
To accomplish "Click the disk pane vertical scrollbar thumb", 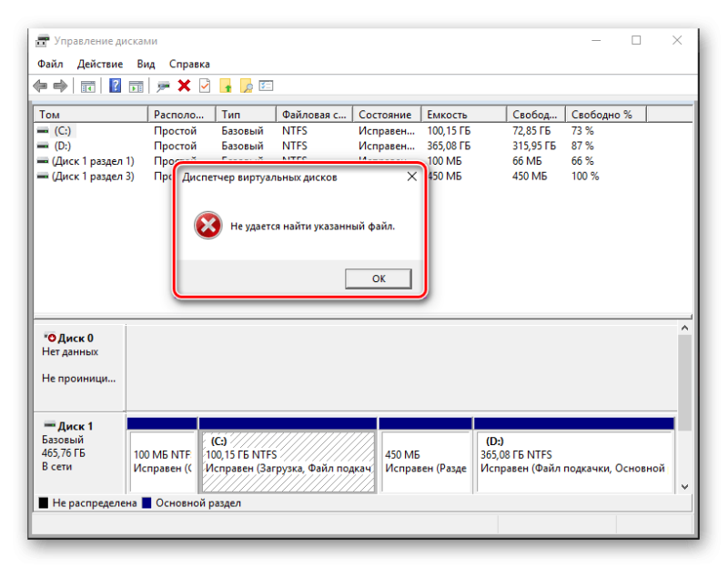I will pos(685,382).
